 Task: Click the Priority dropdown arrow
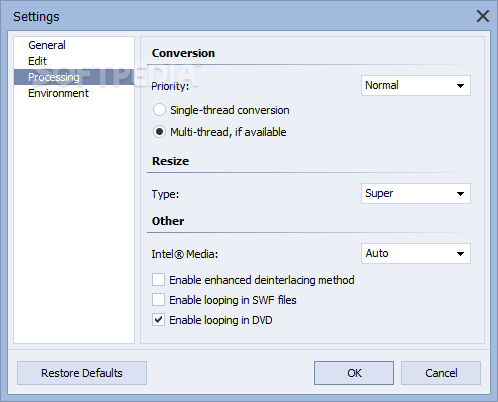[x=460, y=86]
